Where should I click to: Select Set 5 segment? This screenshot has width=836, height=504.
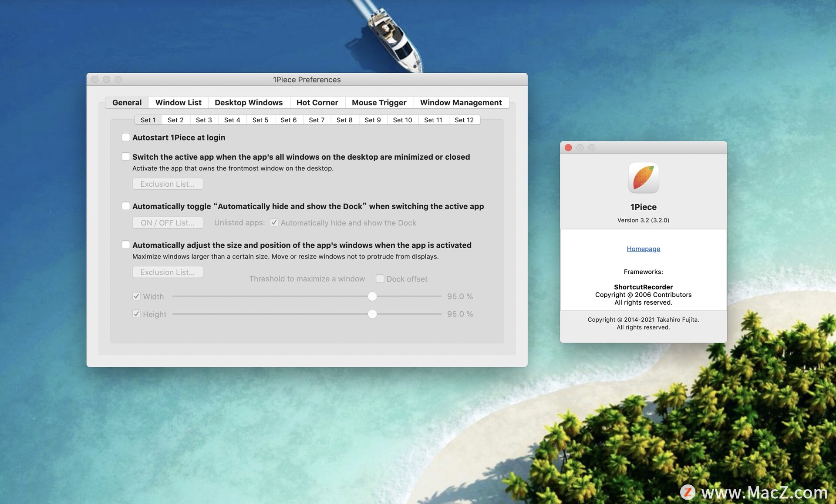pyautogui.click(x=260, y=120)
